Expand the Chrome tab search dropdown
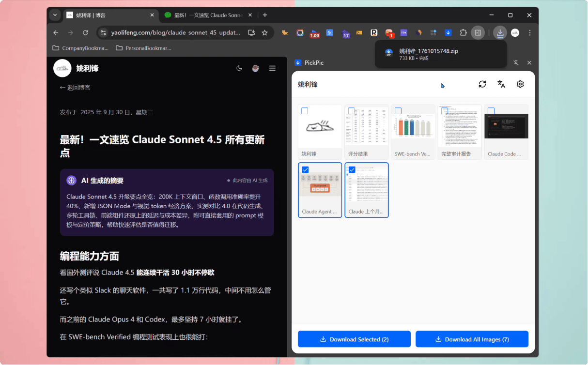 [55, 15]
